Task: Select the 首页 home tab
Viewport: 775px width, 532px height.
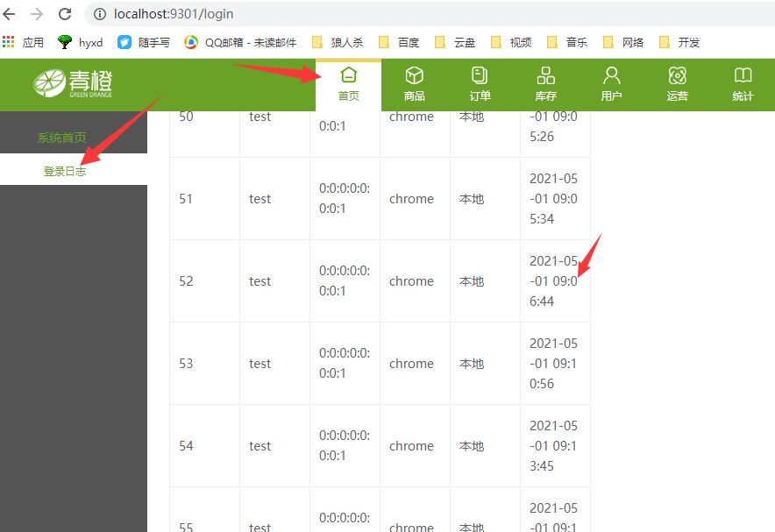Action: pos(348,85)
